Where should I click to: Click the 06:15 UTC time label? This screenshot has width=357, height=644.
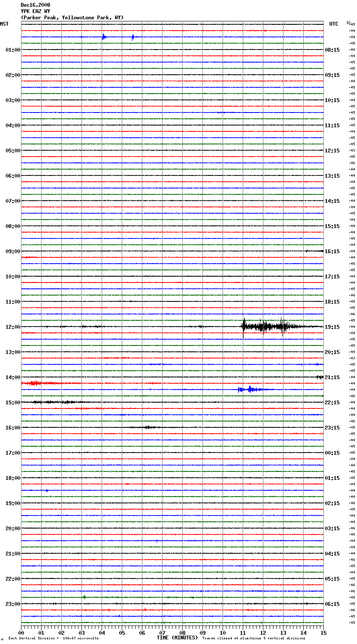[x=332, y=604]
